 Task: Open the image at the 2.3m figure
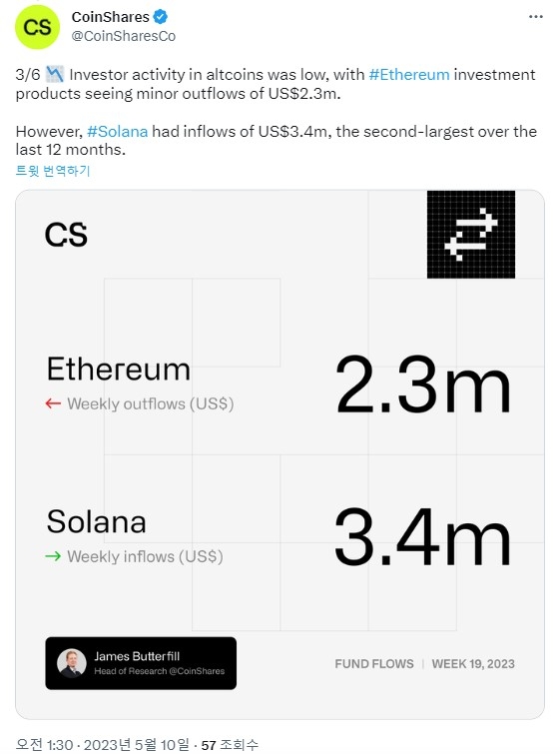click(x=423, y=384)
